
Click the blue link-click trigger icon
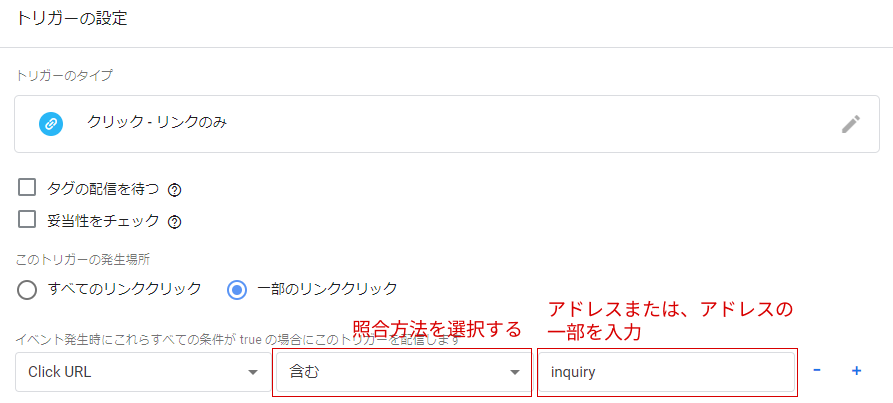click(x=50, y=124)
